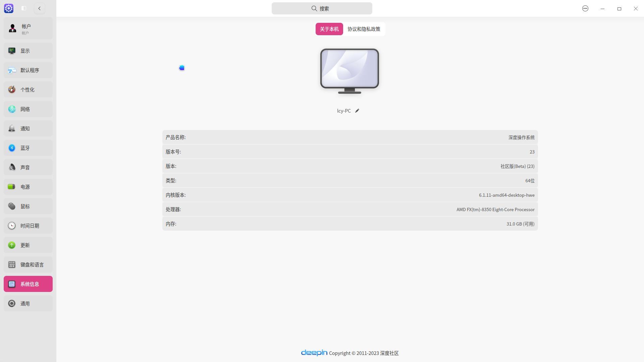
Task: Open the 帐户 account settings
Action: point(28,28)
